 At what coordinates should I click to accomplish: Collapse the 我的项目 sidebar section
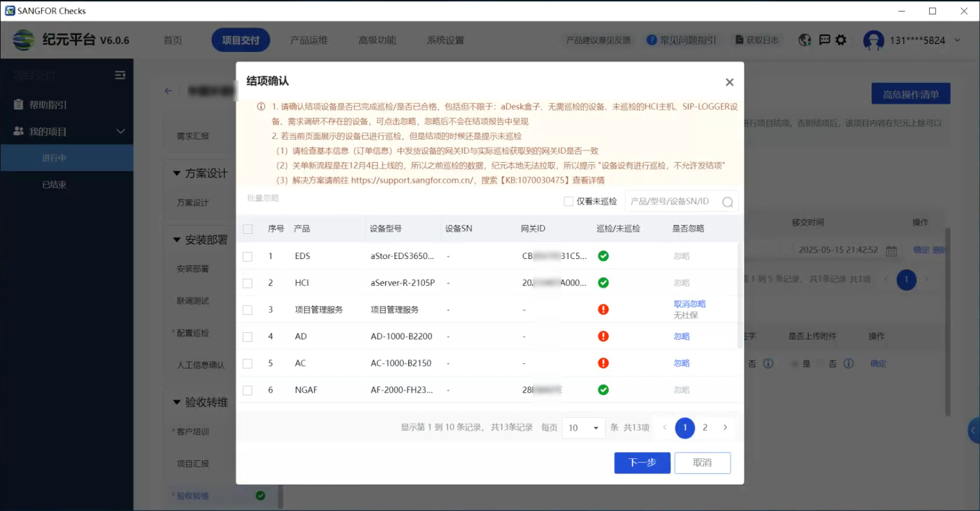(120, 131)
